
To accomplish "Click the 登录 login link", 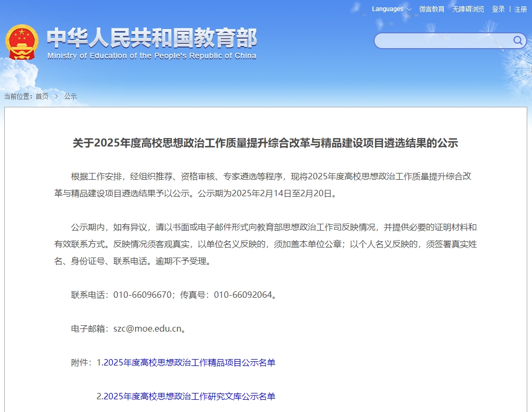I will [498, 9].
